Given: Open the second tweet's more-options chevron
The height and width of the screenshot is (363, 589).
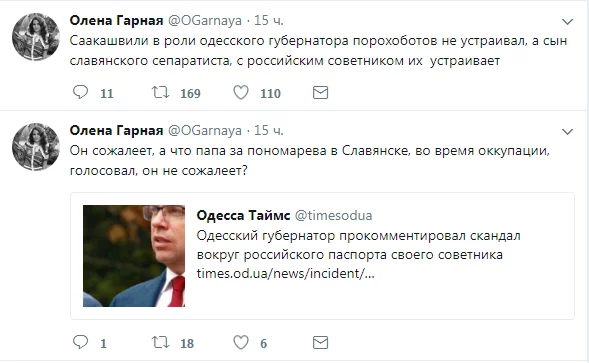Looking at the screenshot, I should (567, 132).
